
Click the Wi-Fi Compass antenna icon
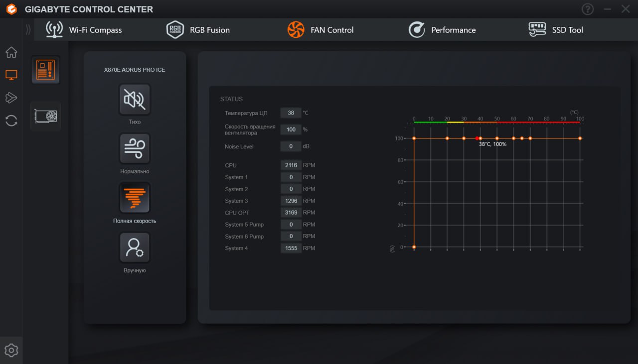click(54, 30)
